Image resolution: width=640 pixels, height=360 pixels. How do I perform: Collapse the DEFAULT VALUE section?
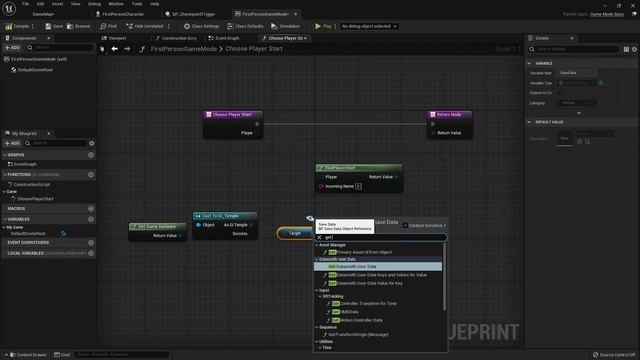tap(529, 122)
